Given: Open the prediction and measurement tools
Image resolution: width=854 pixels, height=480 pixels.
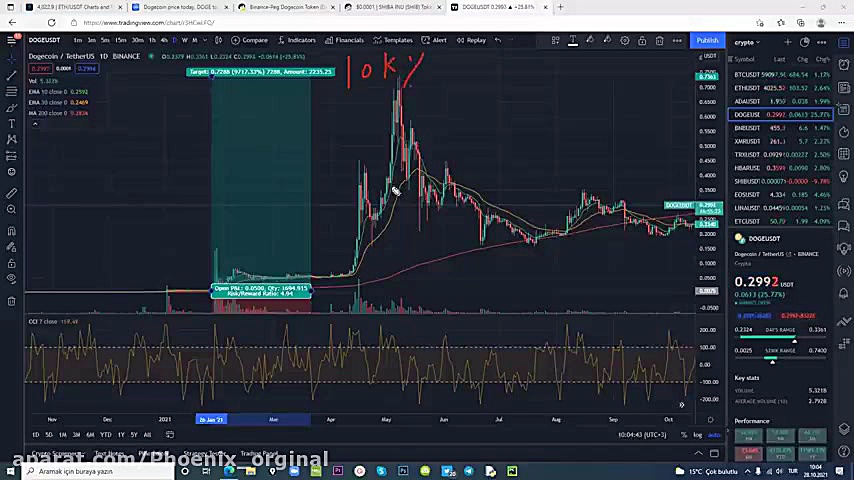Looking at the screenshot, I should coord(11,156).
